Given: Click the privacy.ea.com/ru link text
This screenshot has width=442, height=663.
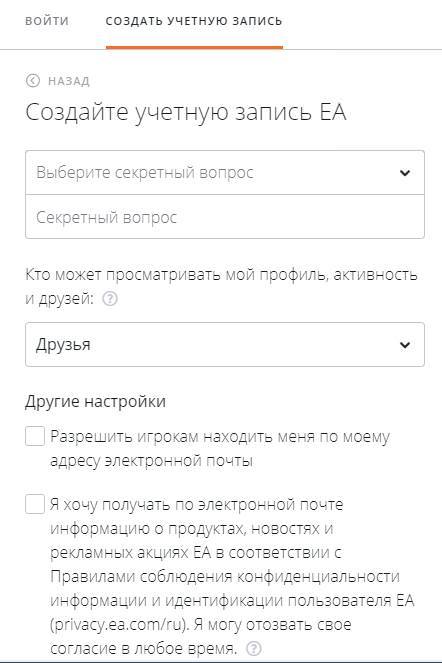Looking at the screenshot, I should (118, 625).
